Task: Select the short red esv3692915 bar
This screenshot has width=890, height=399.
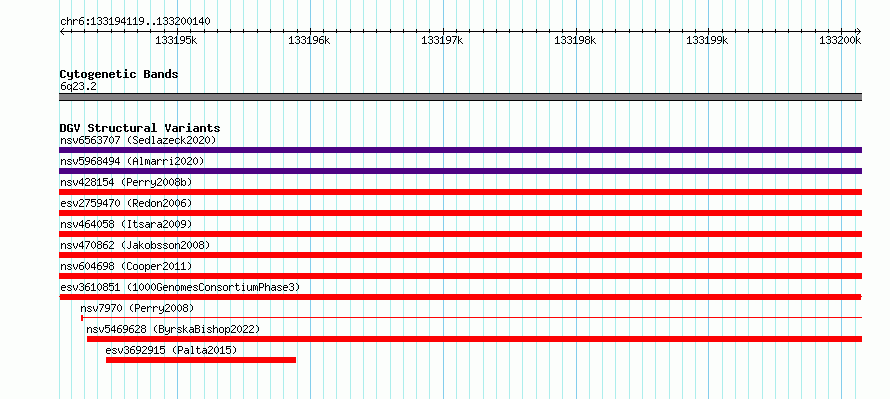Action: 201,360
